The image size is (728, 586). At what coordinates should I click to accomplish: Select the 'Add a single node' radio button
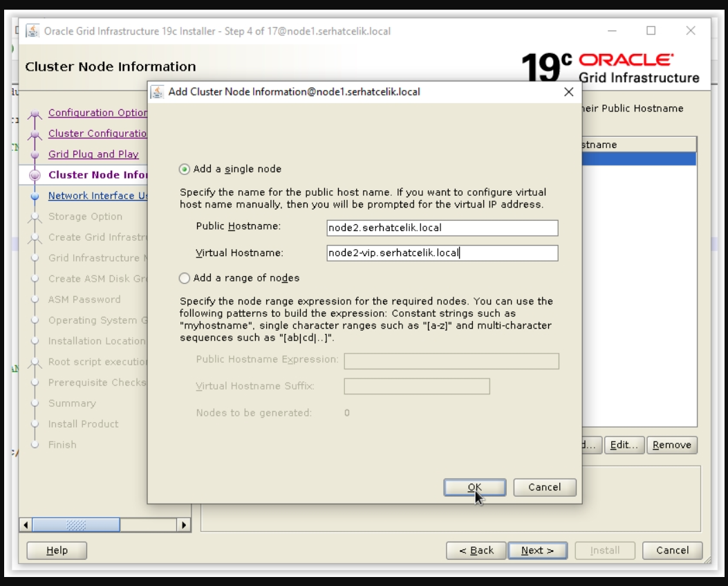click(185, 169)
